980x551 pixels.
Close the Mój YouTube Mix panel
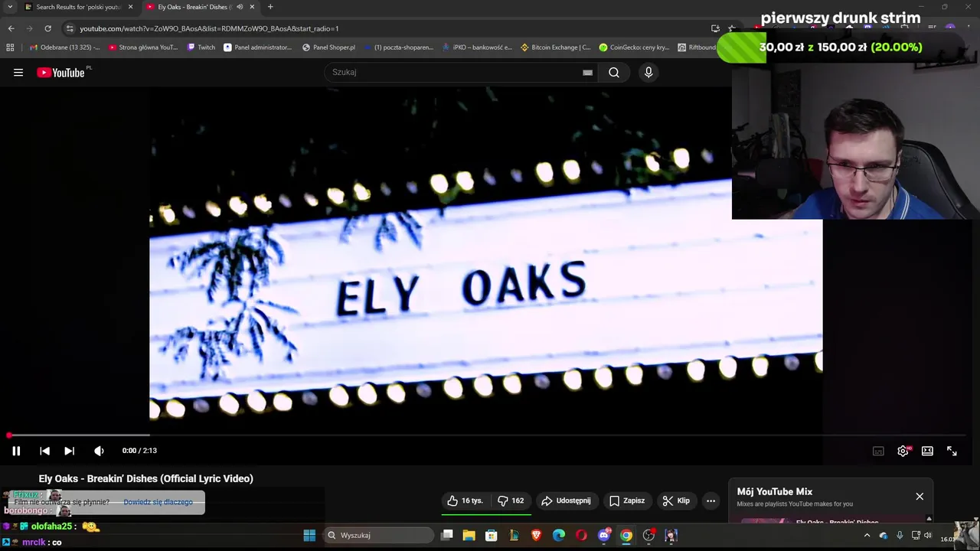[920, 497]
